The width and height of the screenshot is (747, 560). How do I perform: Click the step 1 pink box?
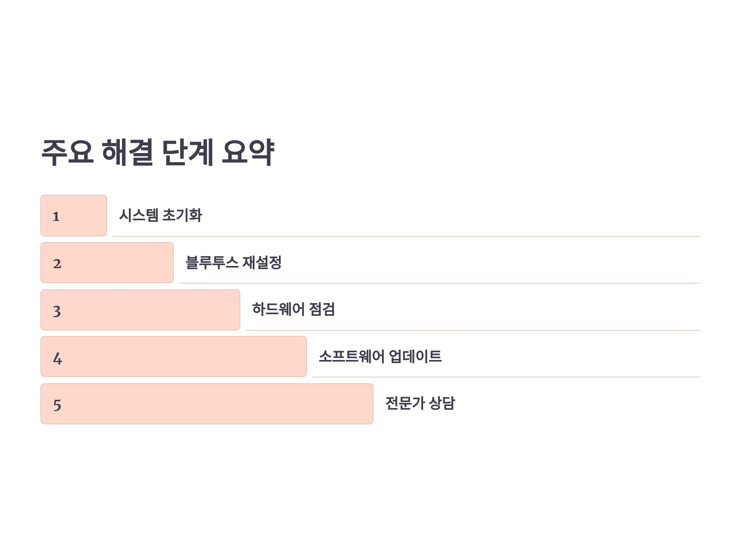click(74, 216)
